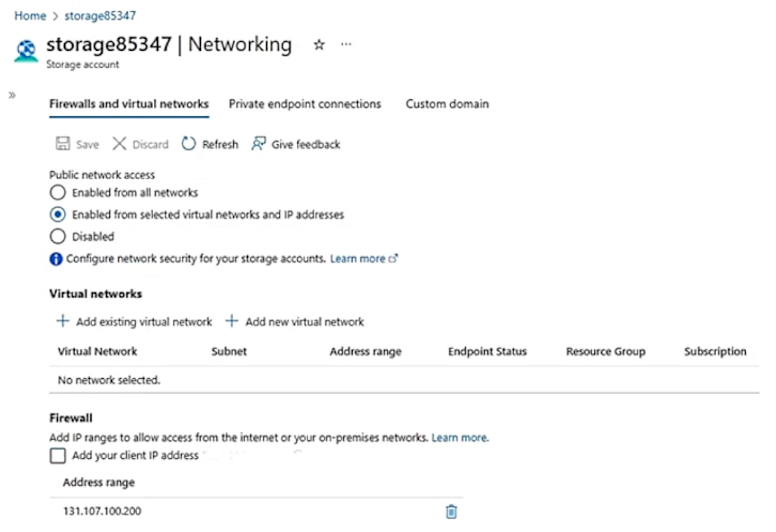Click the Give feedback person icon

click(258, 144)
